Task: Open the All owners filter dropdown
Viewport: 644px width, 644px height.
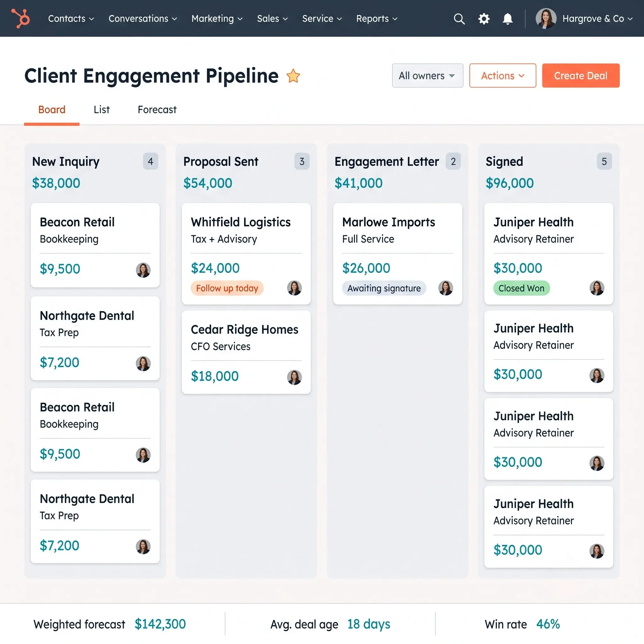Action: (x=427, y=76)
